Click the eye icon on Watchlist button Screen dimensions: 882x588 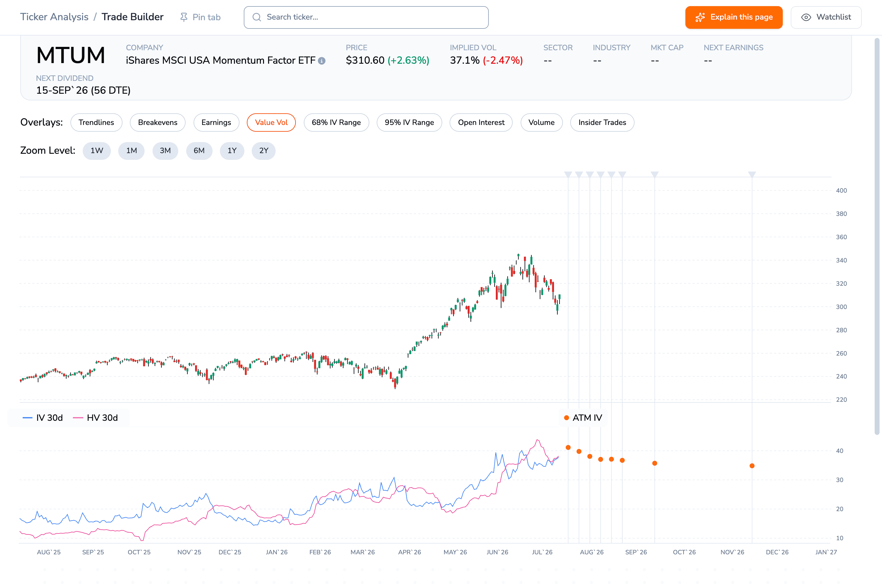[x=806, y=17]
